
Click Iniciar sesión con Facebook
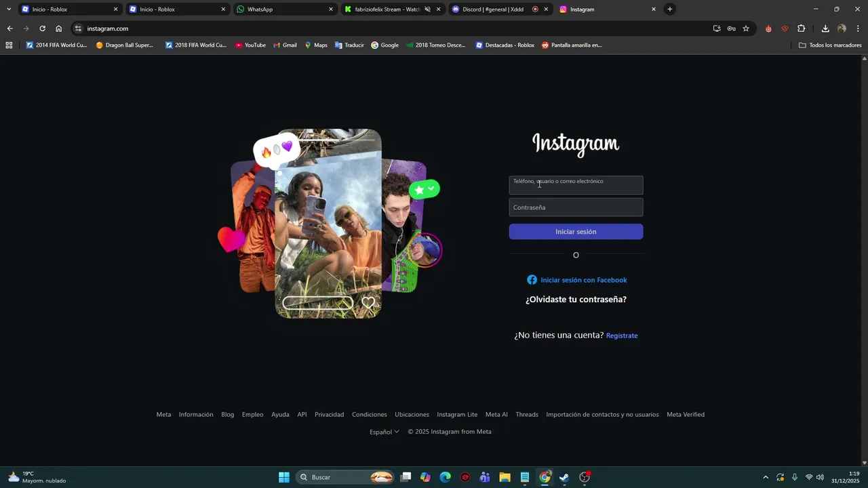tap(577, 280)
